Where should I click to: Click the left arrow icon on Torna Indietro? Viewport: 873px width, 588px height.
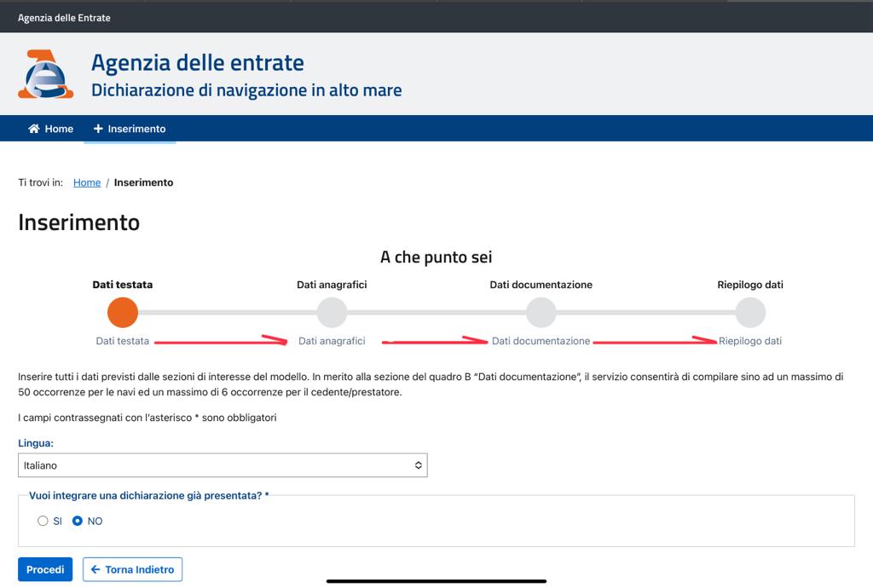coord(95,569)
